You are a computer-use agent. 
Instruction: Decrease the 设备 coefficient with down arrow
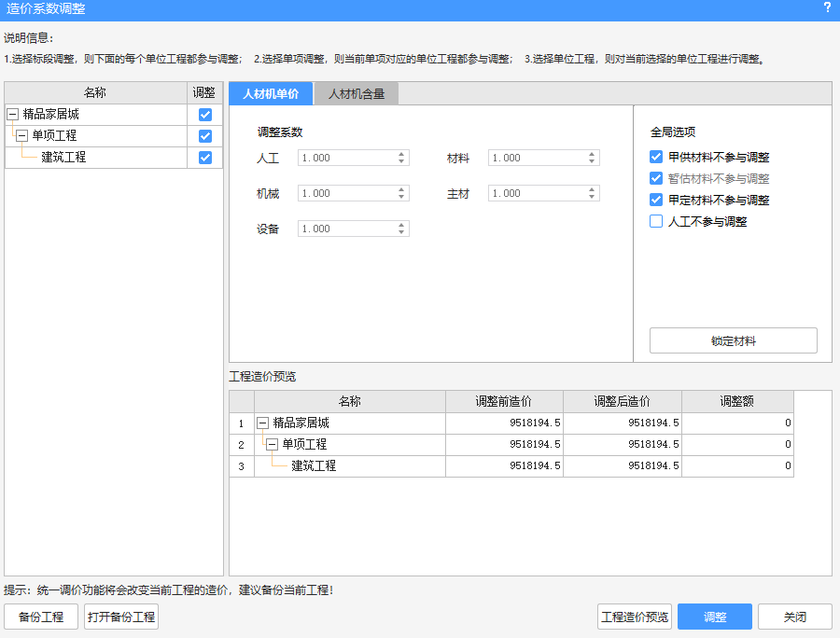(x=401, y=231)
